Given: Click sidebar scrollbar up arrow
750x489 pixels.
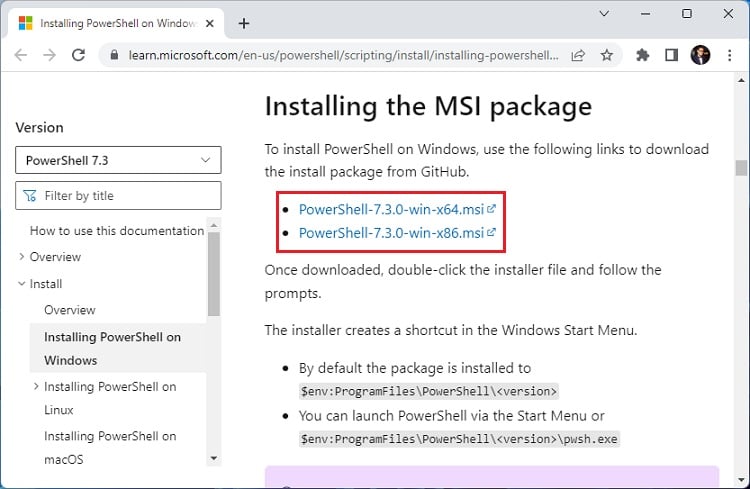Looking at the screenshot, I should tap(214, 225).
